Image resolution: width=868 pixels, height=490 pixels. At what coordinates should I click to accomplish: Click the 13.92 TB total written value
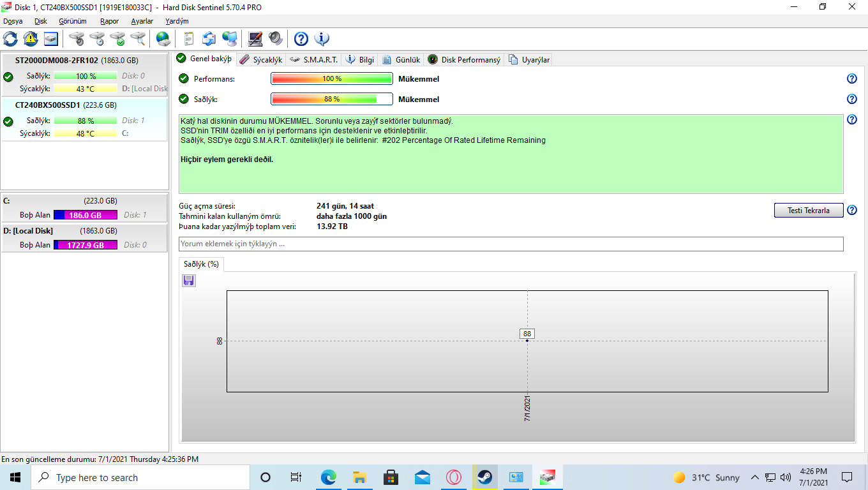[x=332, y=226]
